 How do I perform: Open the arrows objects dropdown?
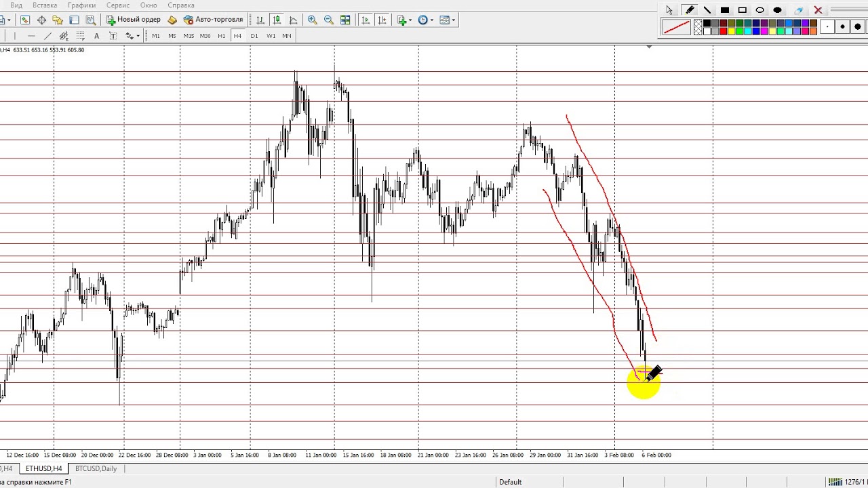point(132,36)
